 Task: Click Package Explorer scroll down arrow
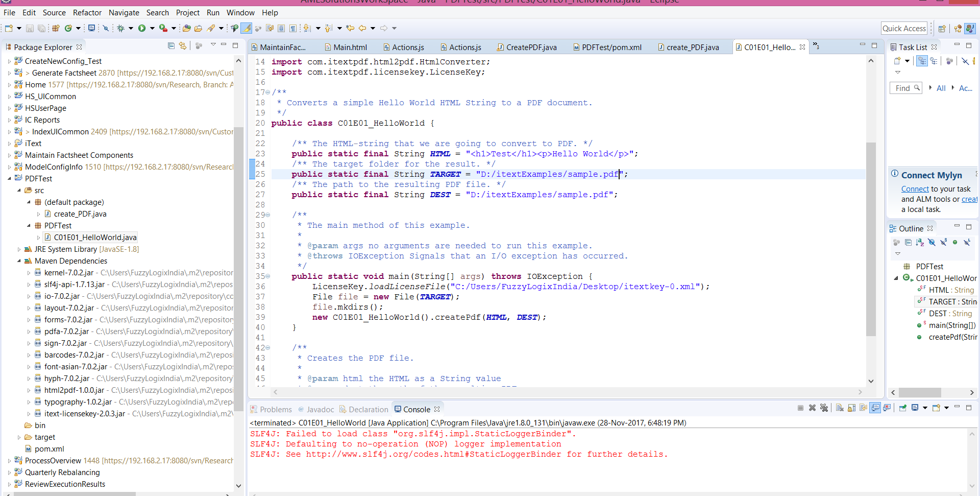click(238, 485)
